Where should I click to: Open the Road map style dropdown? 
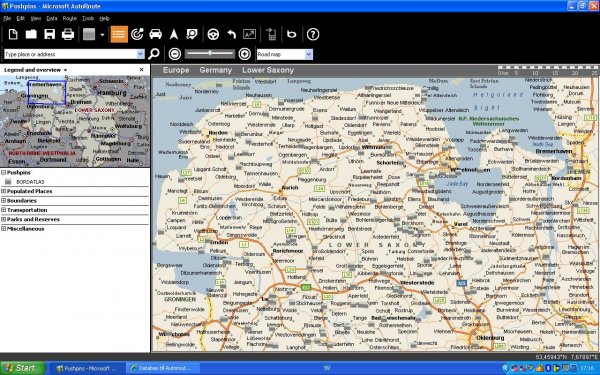tap(308, 54)
